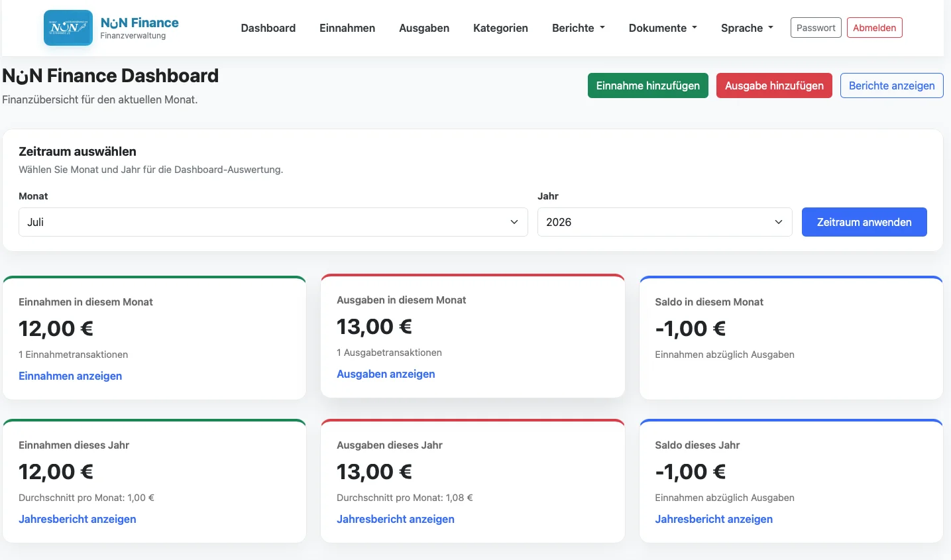The width and height of the screenshot is (951, 560).
Task: Open the Monat dropdown showing Juli
Action: click(x=273, y=222)
